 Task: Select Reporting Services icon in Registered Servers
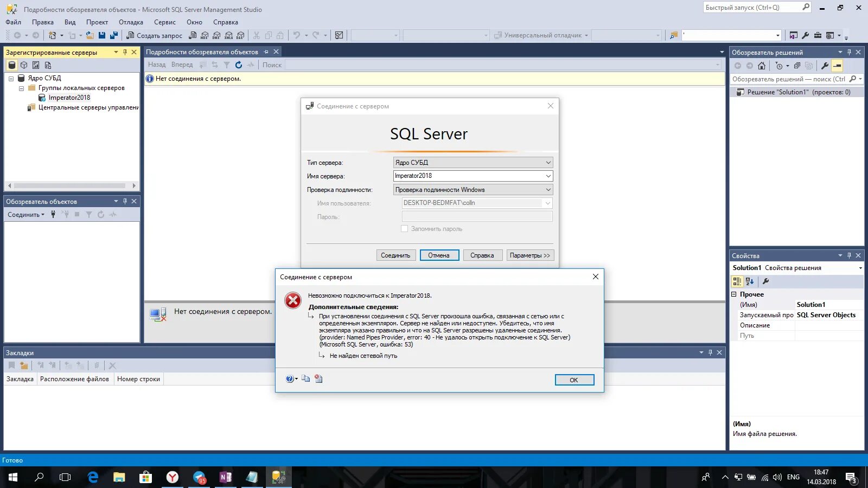tap(36, 65)
